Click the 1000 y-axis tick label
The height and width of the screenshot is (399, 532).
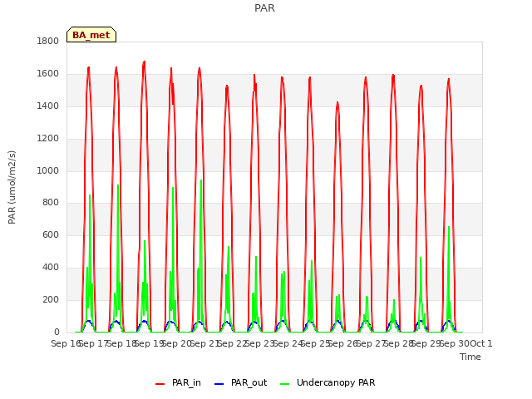tap(48, 170)
